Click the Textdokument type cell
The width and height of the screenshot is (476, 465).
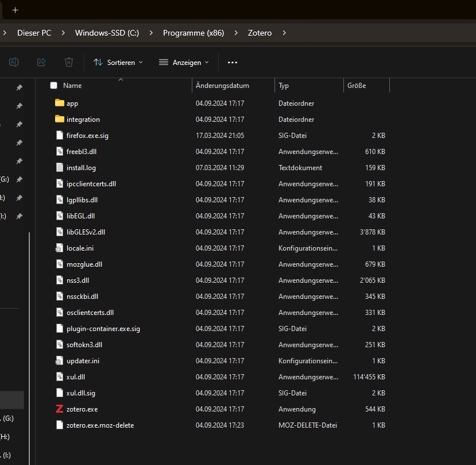coord(300,167)
